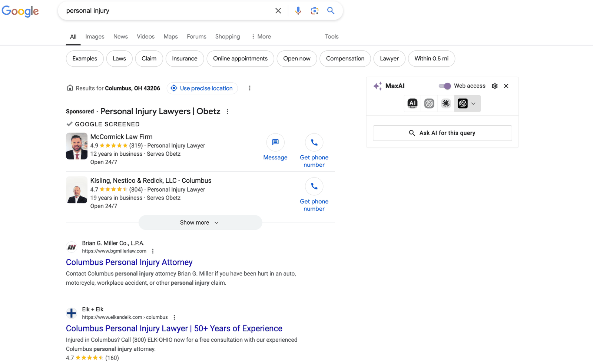Click the Message text link for McCormick
Screen dimensions: 593x364
(x=275, y=158)
